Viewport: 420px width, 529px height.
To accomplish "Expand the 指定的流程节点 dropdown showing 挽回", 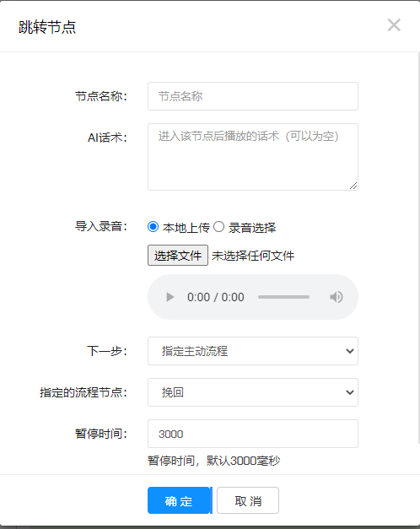I will click(253, 392).
